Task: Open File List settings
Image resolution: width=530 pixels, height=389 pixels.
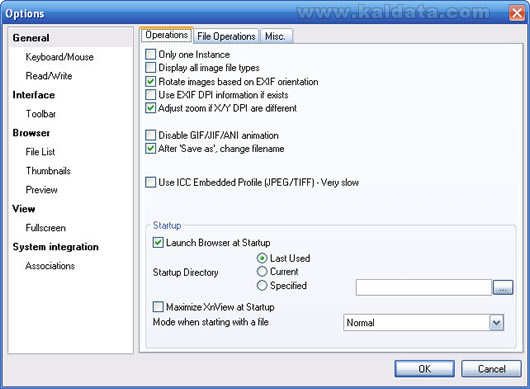Action: pyautogui.click(x=40, y=152)
